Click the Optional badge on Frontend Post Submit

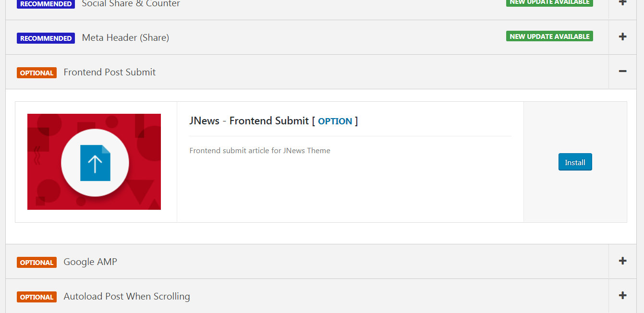36,73
